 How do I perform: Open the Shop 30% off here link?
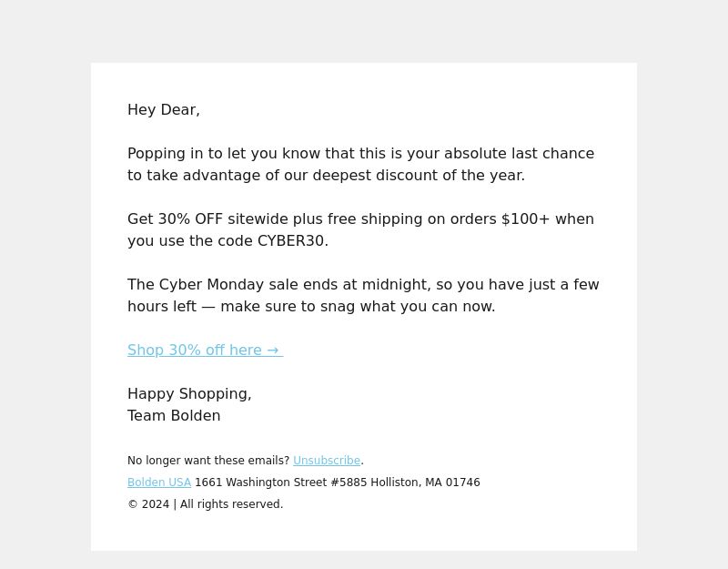(206, 350)
